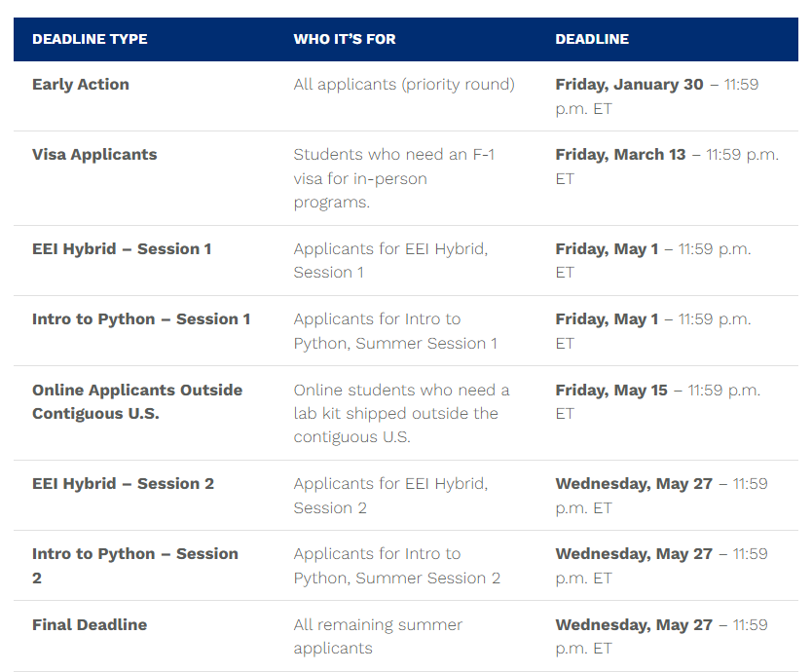812x672 pixels.
Task: Click the EEI Hybrid – Session 2 label
Action: point(123,484)
